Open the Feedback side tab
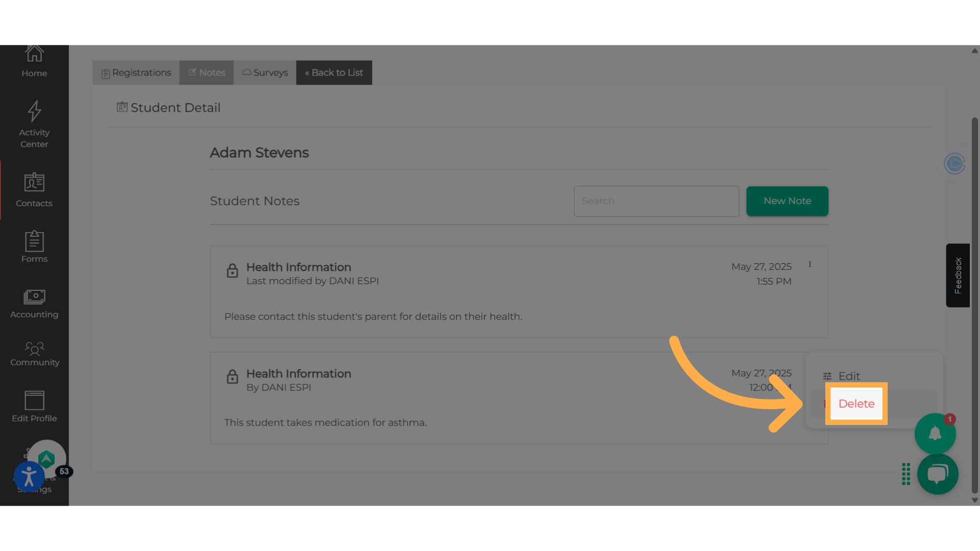Screen dimensions: 980x551 958,275
